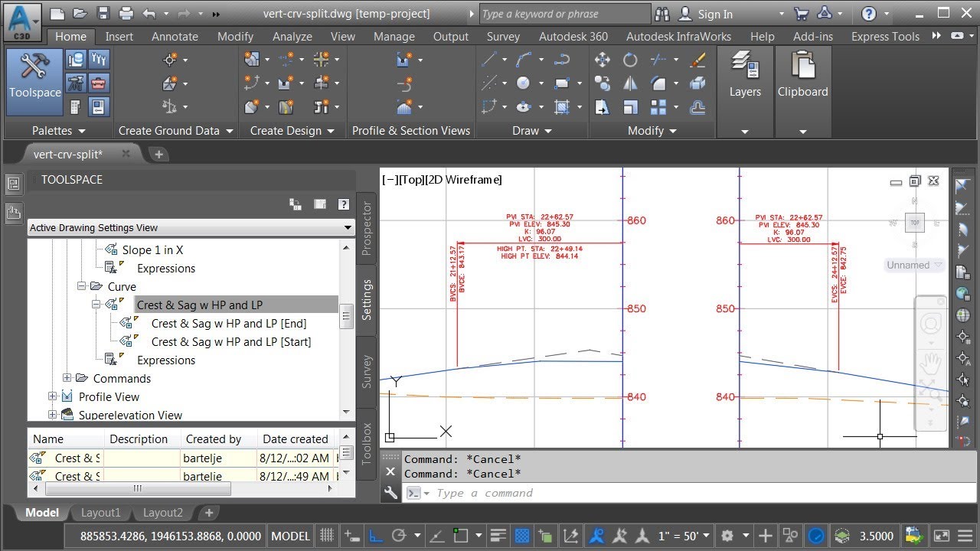Image resolution: width=980 pixels, height=551 pixels.
Task: Add a new drawing tab with plus button
Action: pos(159,154)
